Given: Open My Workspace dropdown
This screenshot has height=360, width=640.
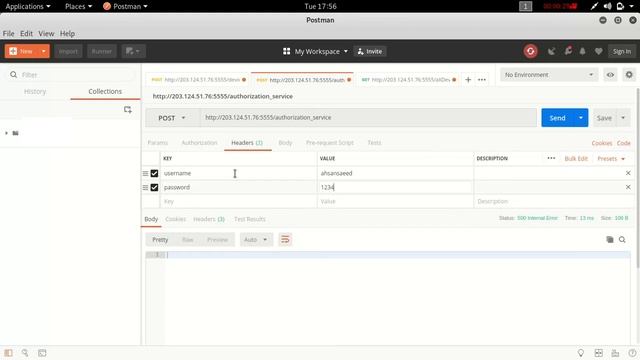Looking at the screenshot, I should (x=321, y=51).
